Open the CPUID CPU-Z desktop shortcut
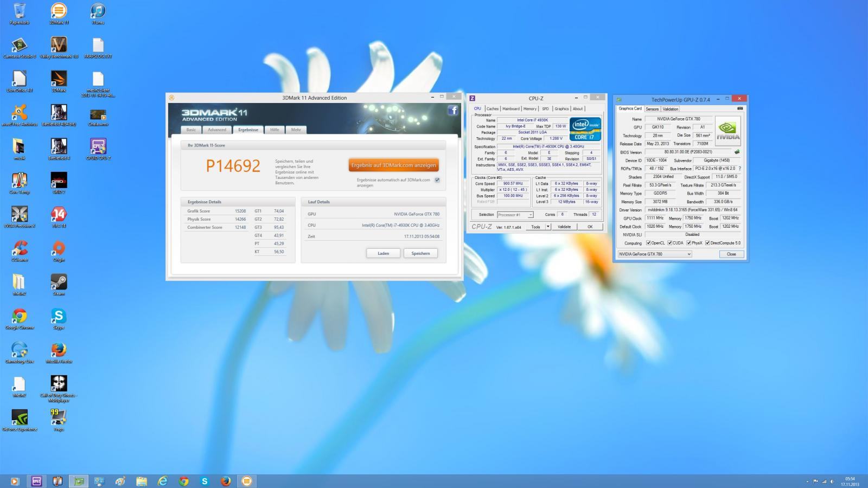868x488 pixels. click(98, 150)
